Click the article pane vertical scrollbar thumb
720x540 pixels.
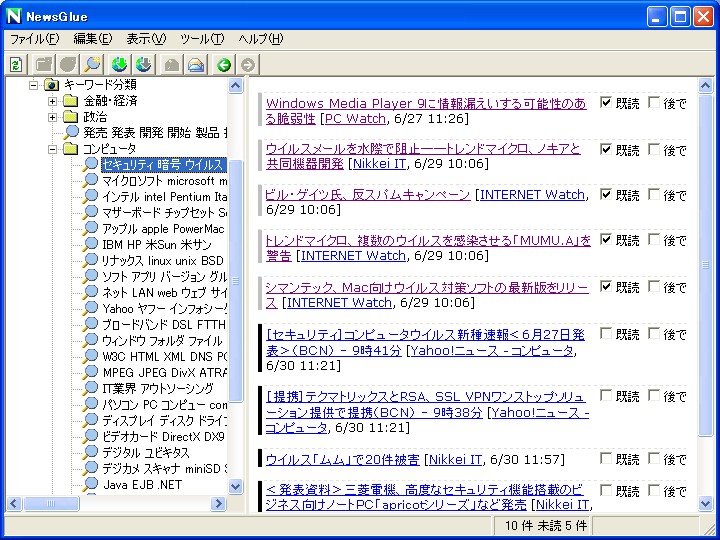[x=706, y=265]
